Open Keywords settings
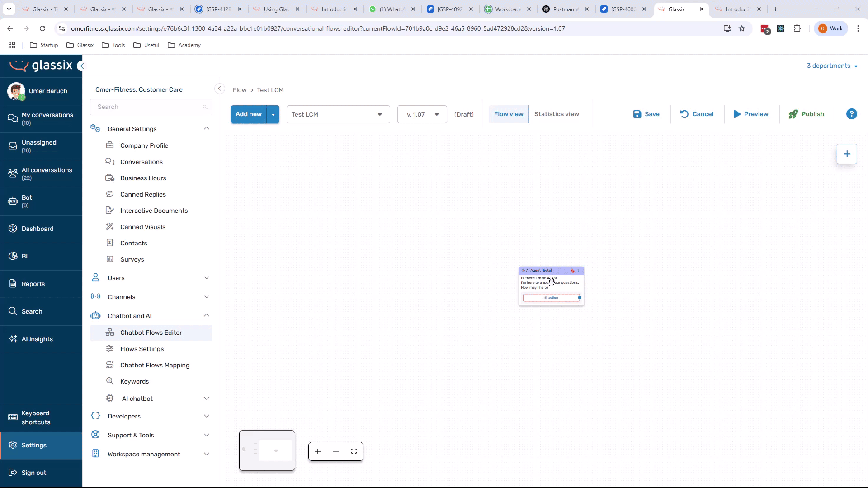The height and width of the screenshot is (488, 868). [x=151, y=381]
